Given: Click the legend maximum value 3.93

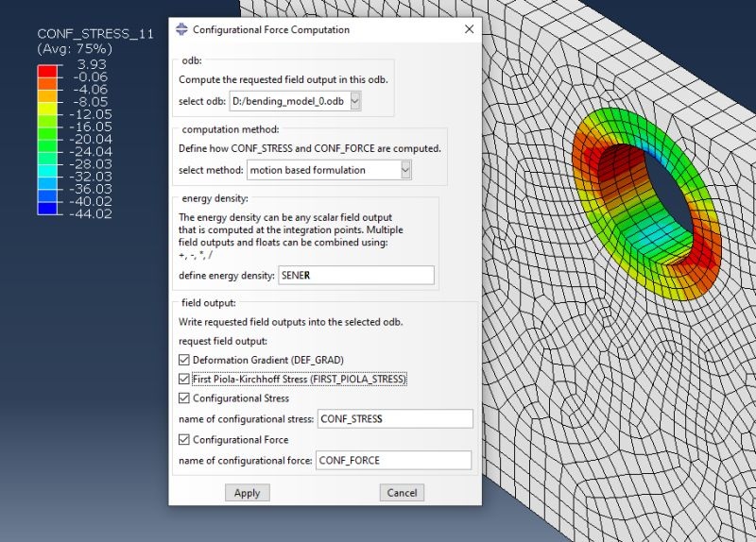Looking at the screenshot, I should pos(92,64).
